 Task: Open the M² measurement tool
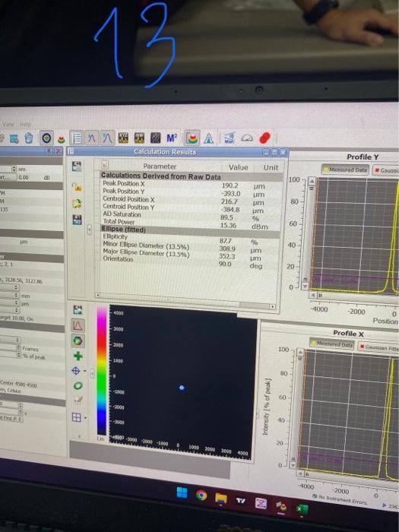pyautogui.click(x=172, y=138)
